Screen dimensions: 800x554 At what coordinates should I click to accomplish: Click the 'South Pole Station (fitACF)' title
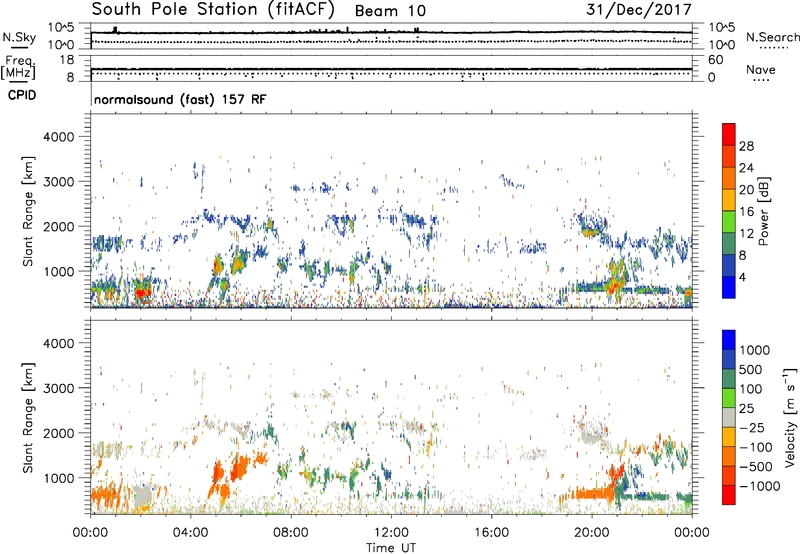(213, 9)
